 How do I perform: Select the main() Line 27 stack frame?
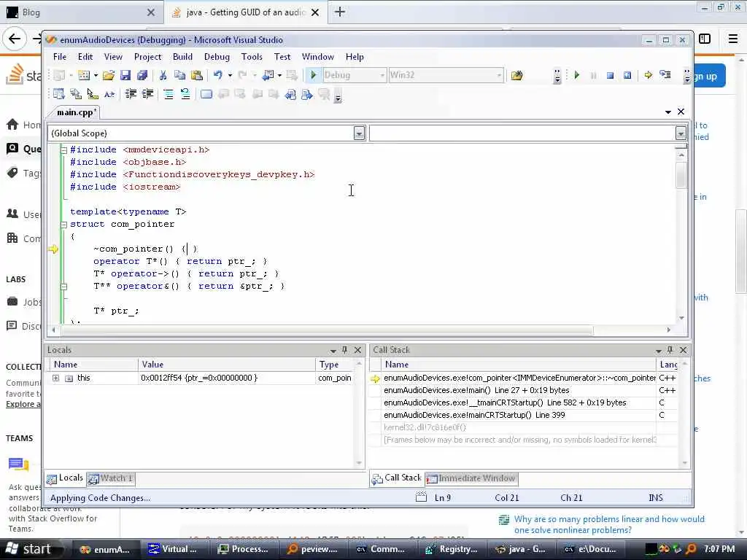pyautogui.click(x=476, y=391)
